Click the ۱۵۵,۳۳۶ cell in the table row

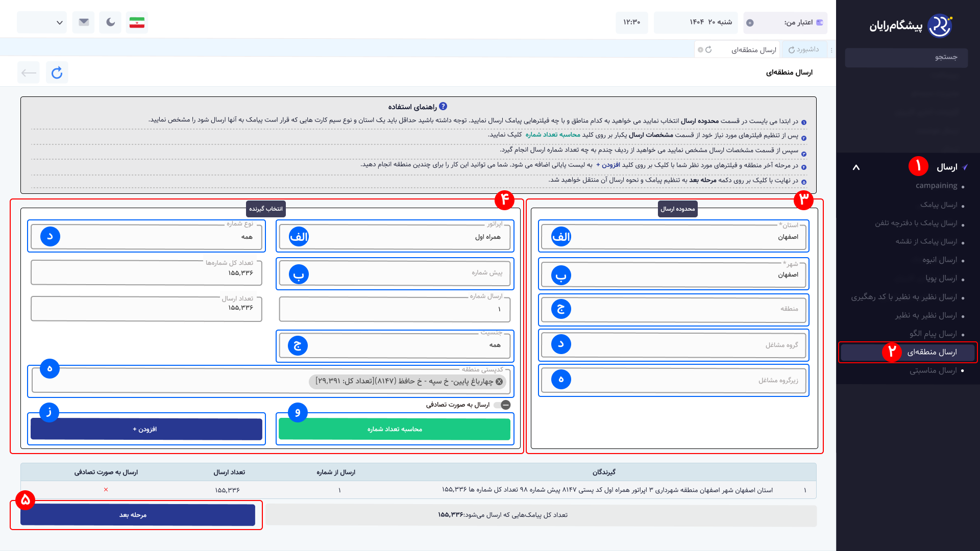pos(228,490)
